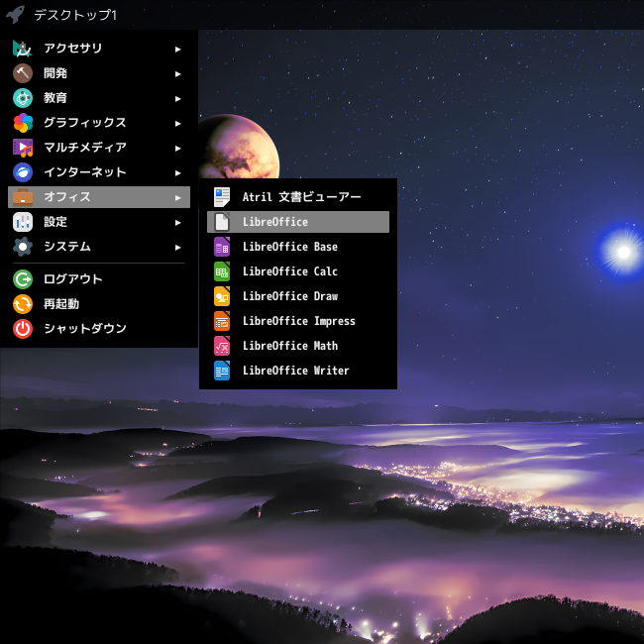Click the Atril document viewer icon
Screen dimensions: 644x644
tap(222, 197)
